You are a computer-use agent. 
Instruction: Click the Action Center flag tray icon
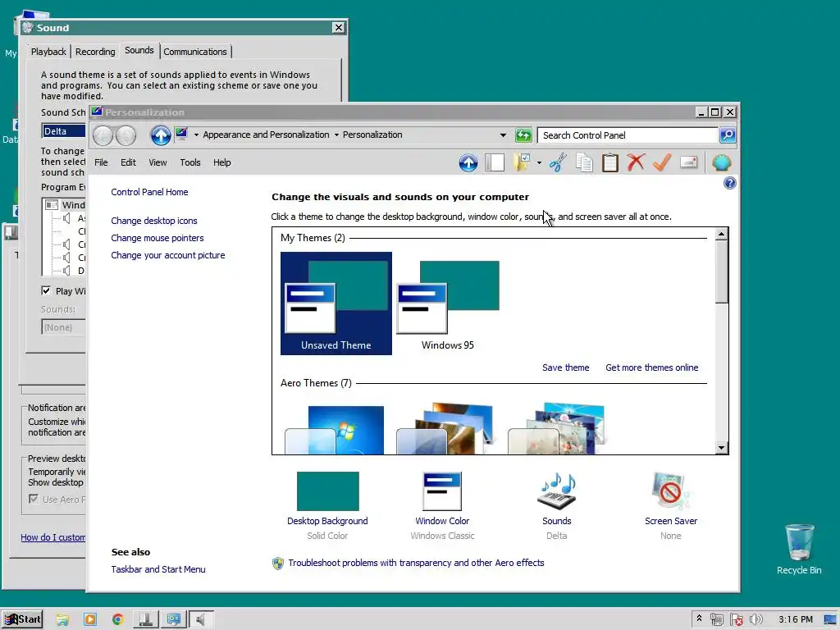(737, 620)
